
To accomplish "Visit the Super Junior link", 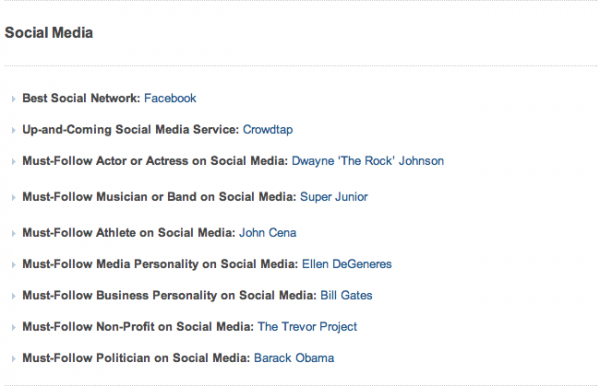I will point(334,197).
